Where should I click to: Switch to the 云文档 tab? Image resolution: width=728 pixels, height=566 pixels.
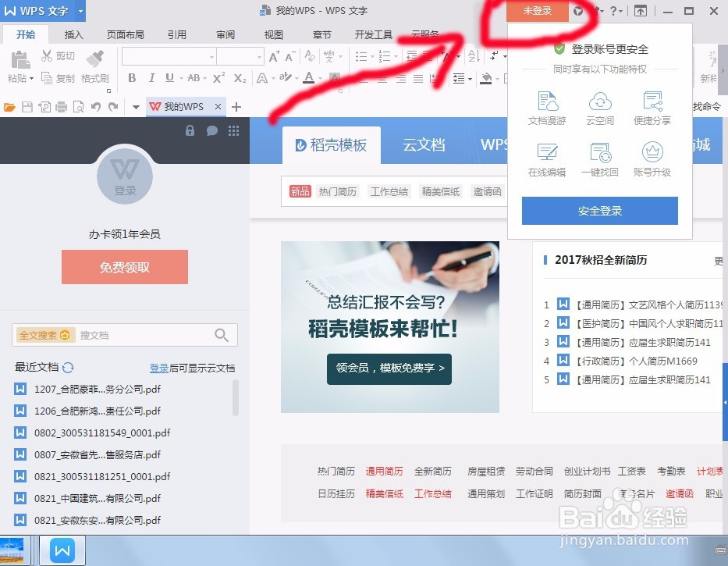(424, 145)
